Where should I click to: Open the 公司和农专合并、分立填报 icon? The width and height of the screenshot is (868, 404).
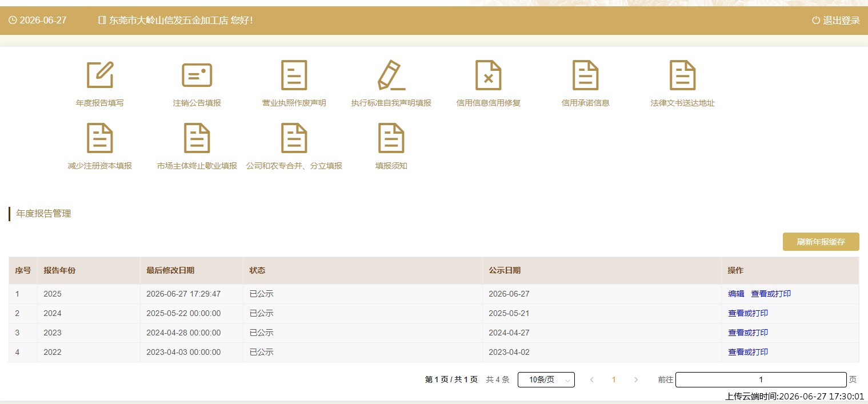coord(294,138)
